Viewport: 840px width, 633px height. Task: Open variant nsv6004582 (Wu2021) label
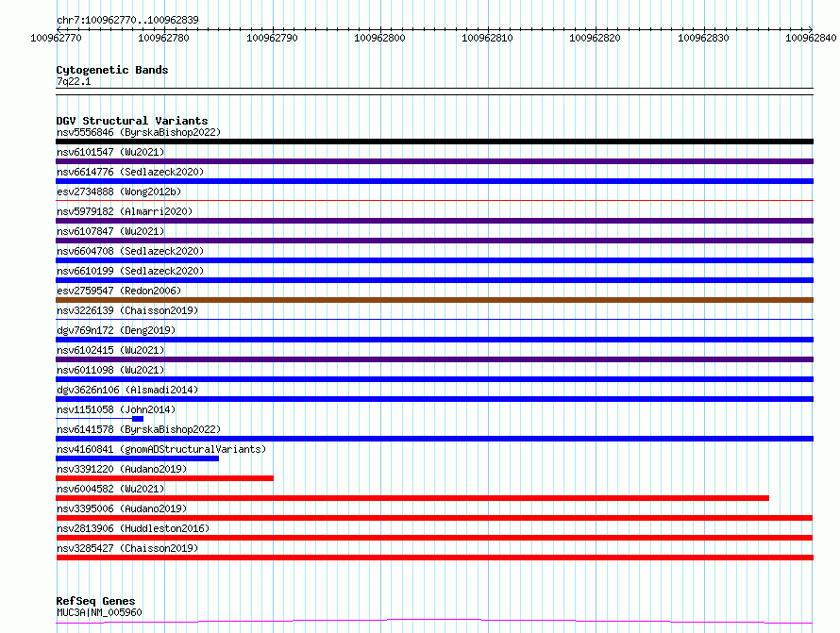(110, 489)
